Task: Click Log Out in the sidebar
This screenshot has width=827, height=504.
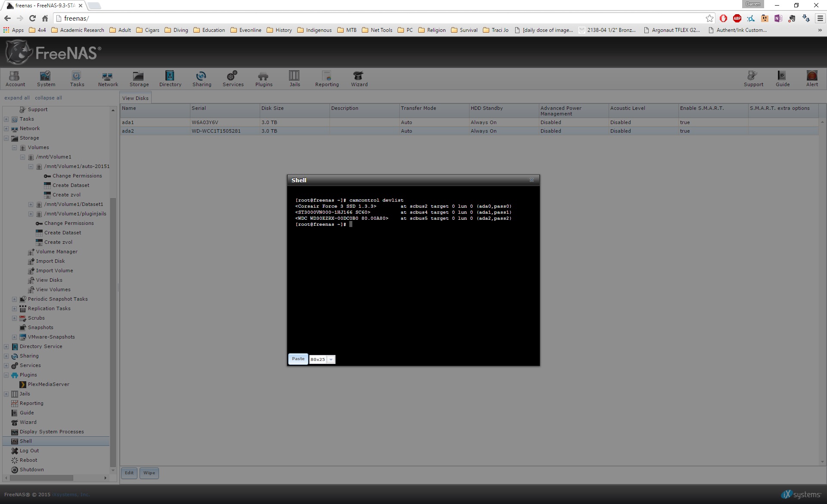Action: coord(29,451)
